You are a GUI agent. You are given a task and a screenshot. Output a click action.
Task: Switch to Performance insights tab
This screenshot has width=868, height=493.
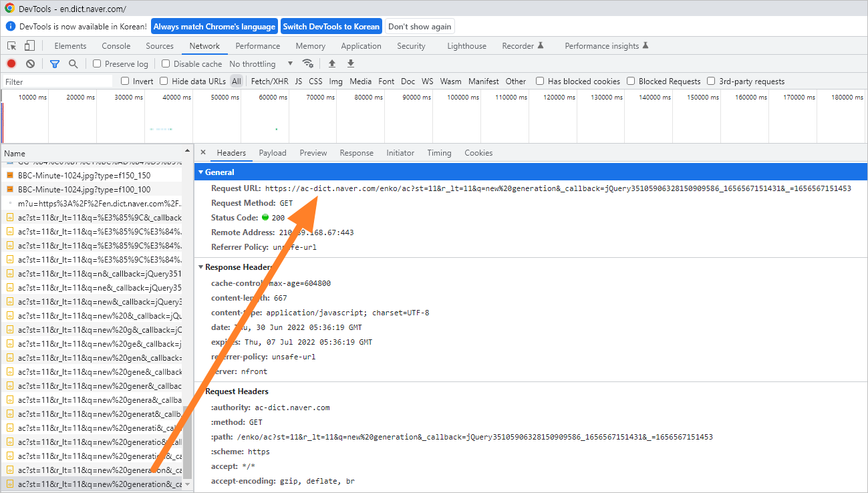pos(607,46)
